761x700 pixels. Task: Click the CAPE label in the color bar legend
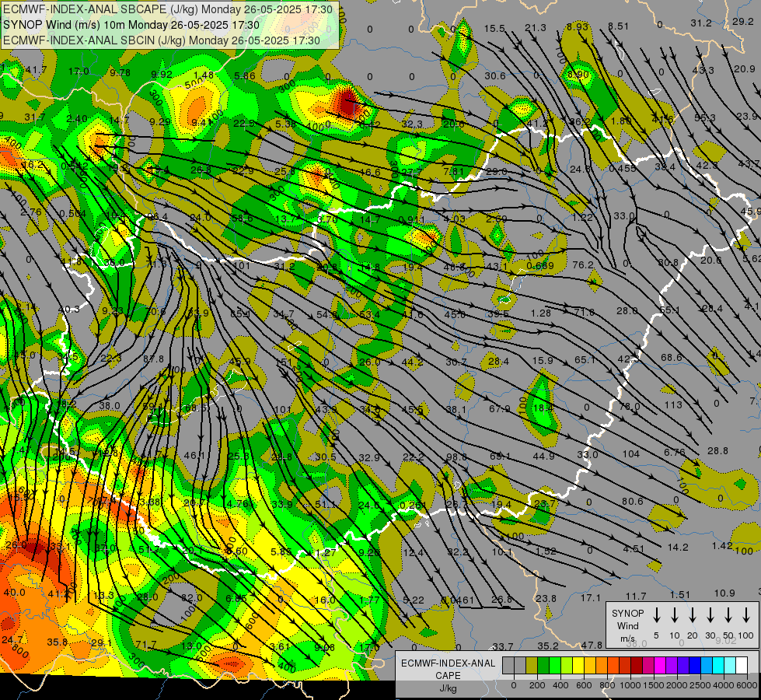coord(448,676)
